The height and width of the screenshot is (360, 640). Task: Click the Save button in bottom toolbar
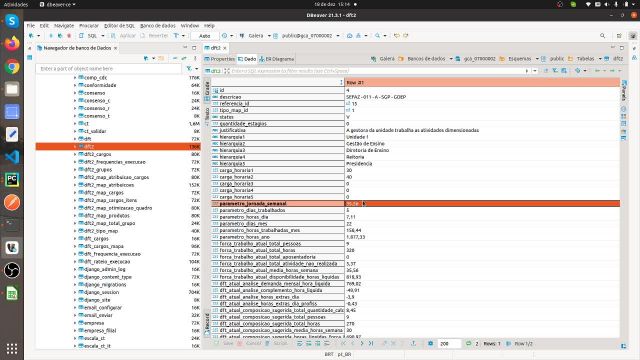[x=224, y=344]
